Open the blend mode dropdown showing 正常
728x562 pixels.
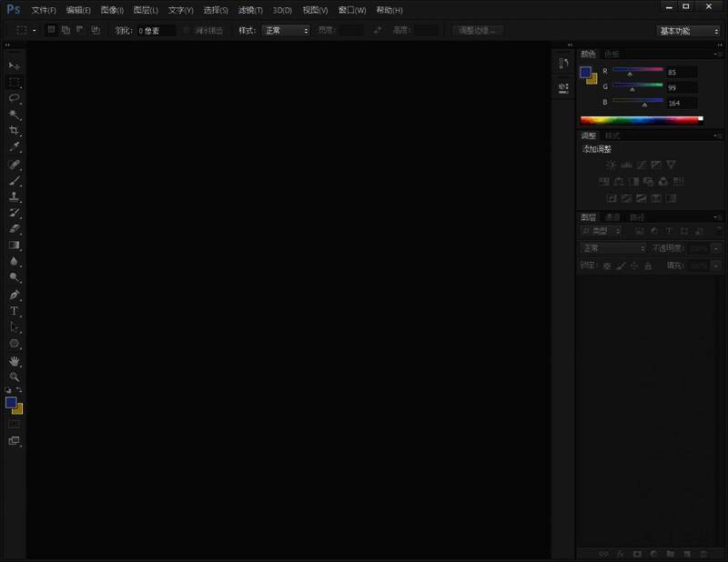tap(612, 248)
